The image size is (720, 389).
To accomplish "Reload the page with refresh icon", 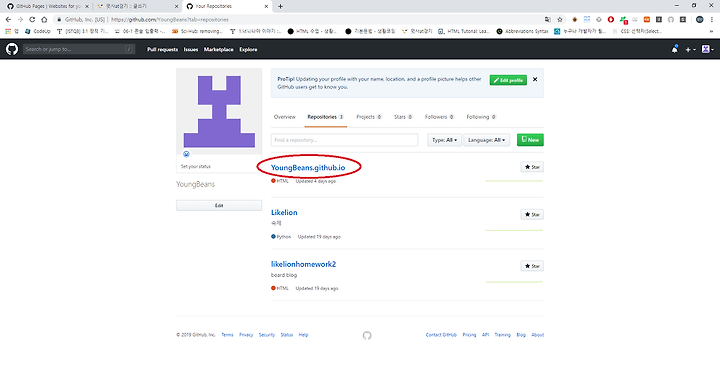I will [32, 20].
